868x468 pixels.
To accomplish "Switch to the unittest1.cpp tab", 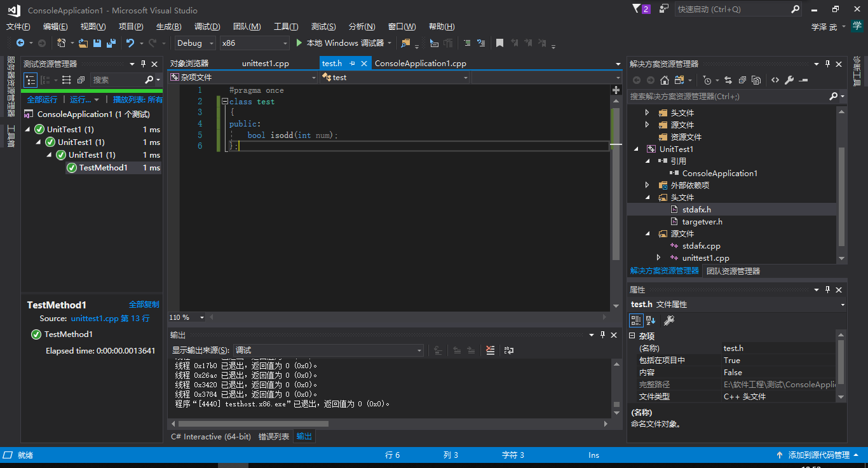I will click(x=266, y=64).
